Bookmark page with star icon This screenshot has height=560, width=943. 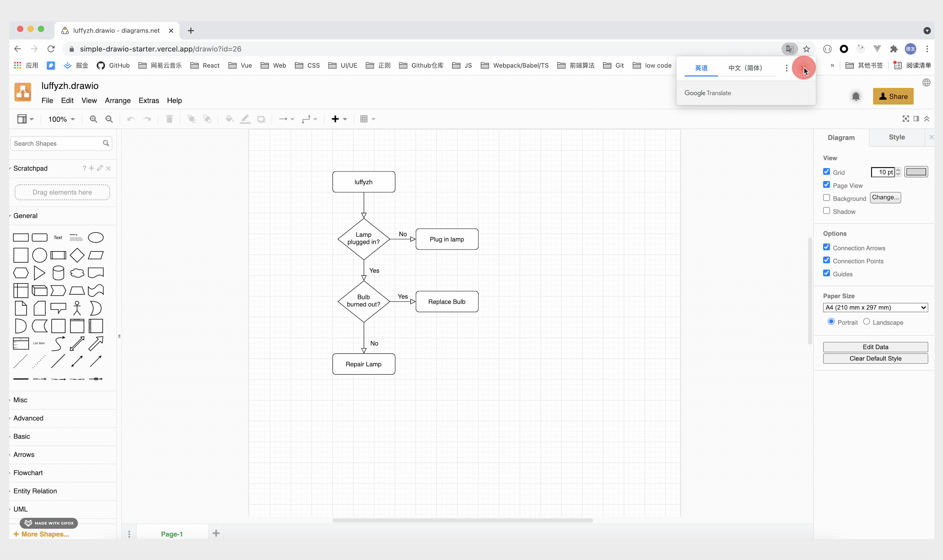click(x=806, y=49)
